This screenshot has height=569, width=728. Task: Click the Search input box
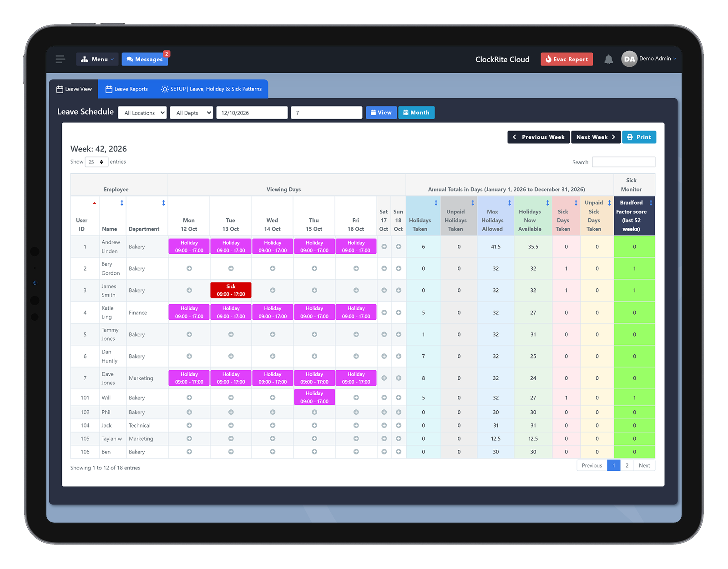[624, 162]
